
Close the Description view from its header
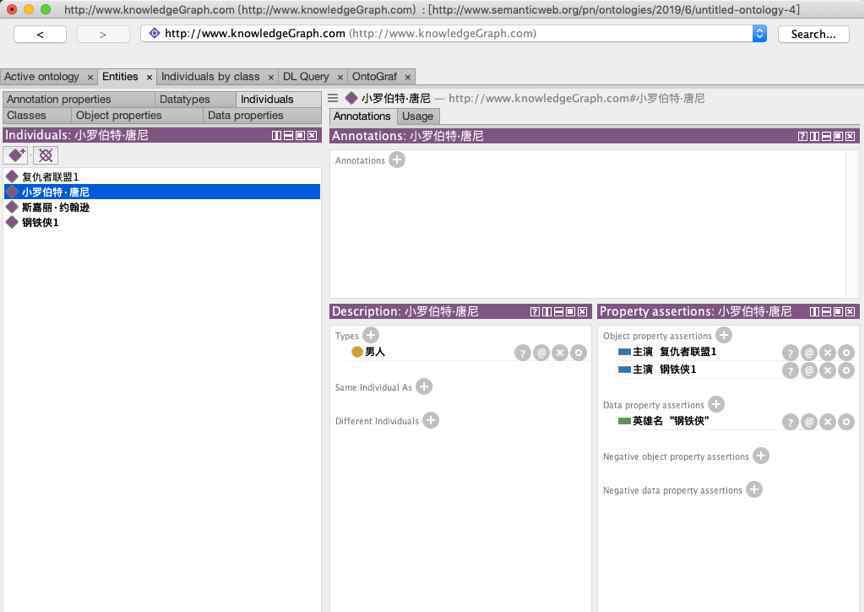[x=582, y=312]
